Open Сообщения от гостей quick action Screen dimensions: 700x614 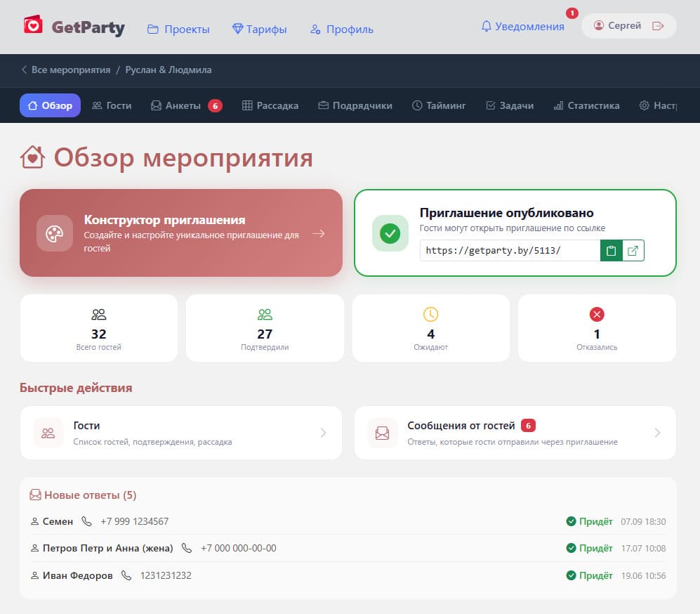515,433
